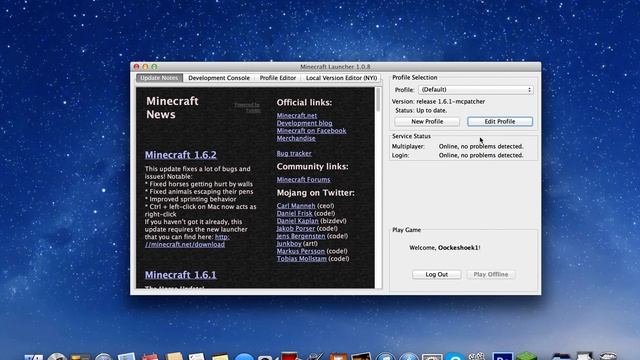Open the Junkboy Twitter link

289,243
